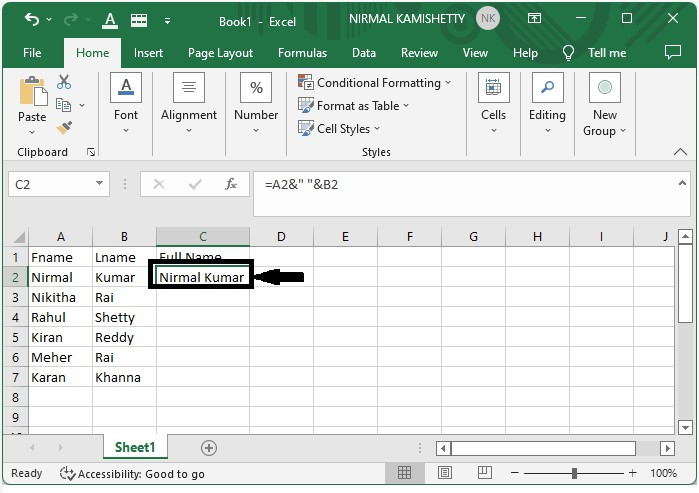Select the Format Painter brush icon
The image size is (699, 493).
(x=64, y=128)
